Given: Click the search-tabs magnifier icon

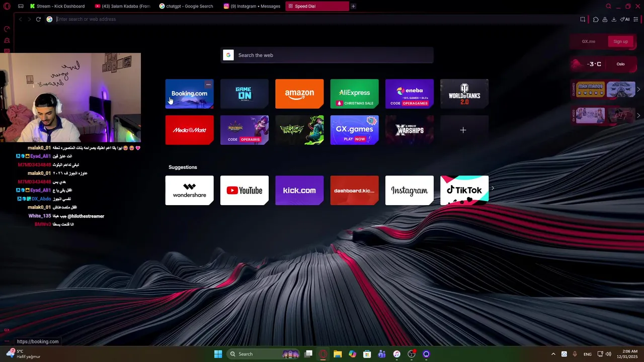Looking at the screenshot, I should coord(608,6).
